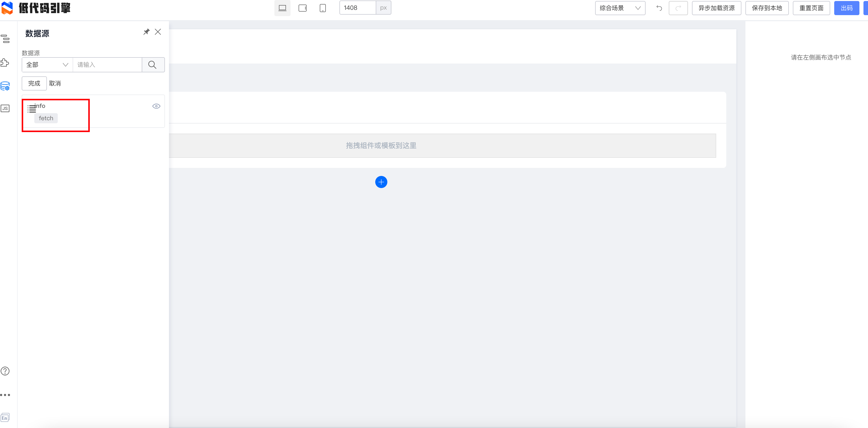
Task: Open the search icon in datasource panel
Action: click(x=153, y=65)
